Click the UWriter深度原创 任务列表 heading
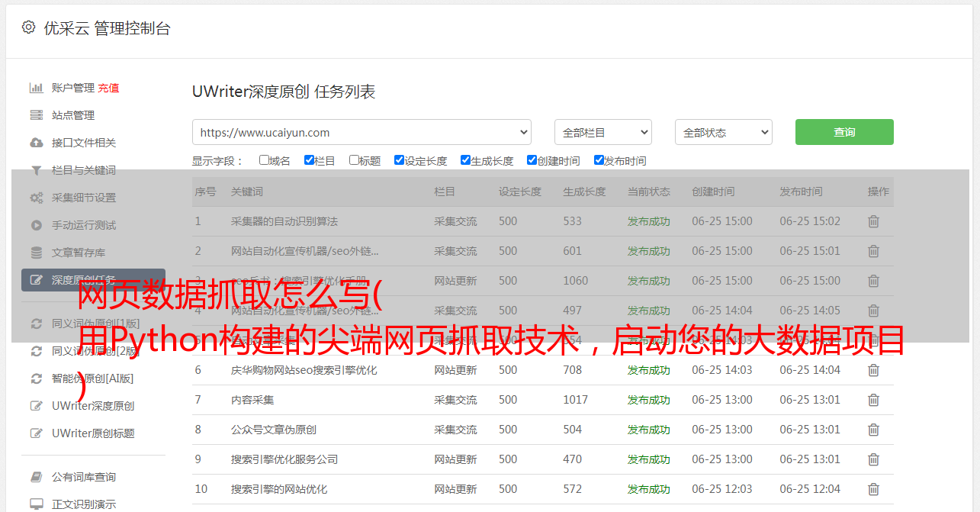Viewport: 980px width, 512px height. 284,92
